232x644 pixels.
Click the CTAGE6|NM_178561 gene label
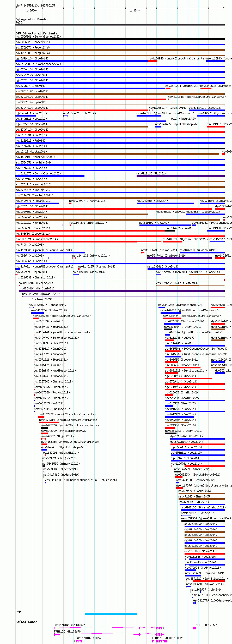[x=205, y=625]
